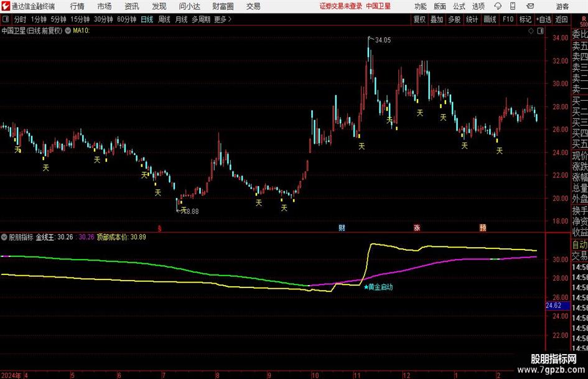
Task: Click the 金线王: 30.26 readout
Action: click(x=54, y=237)
